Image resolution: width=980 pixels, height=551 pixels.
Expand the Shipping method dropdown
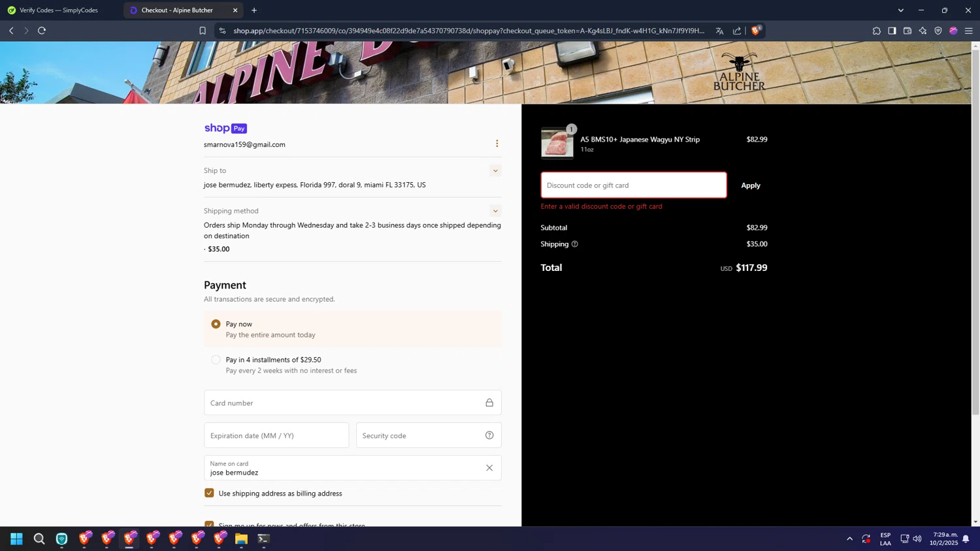pyautogui.click(x=495, y=211)
